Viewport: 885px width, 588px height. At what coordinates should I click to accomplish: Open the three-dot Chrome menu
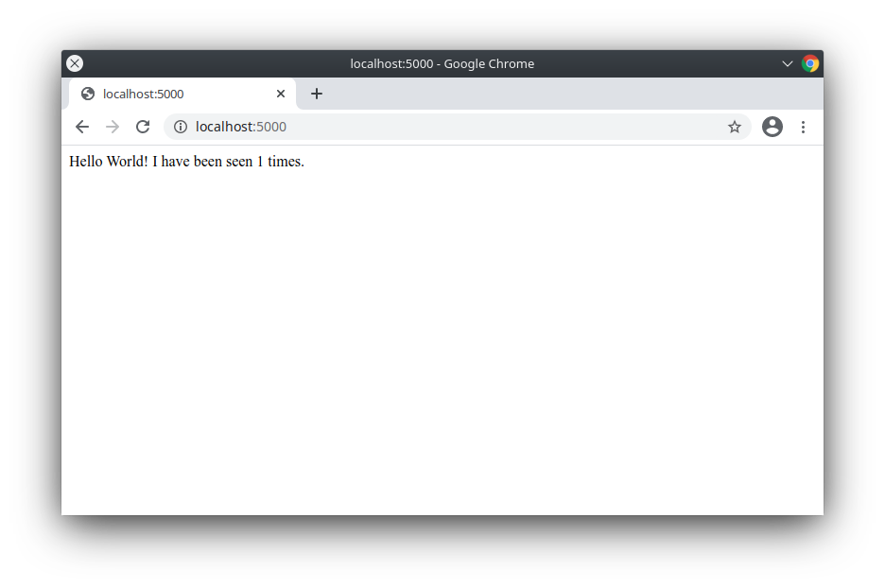[803, 127]
